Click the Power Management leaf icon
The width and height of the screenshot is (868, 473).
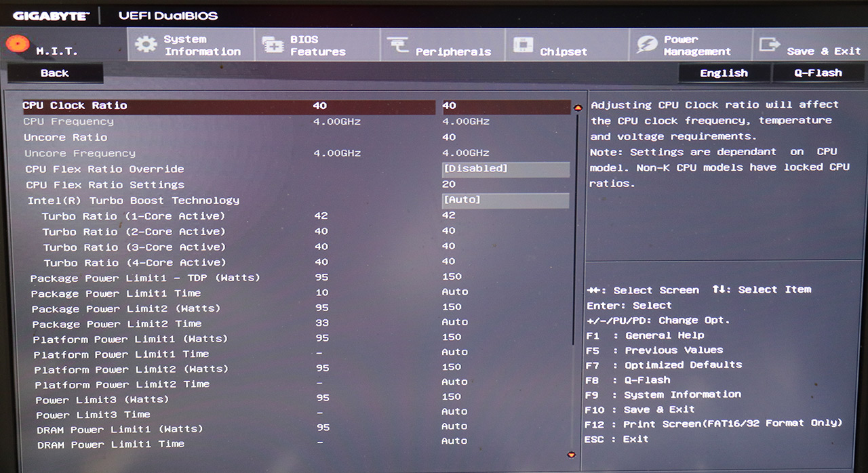point(648,45)
